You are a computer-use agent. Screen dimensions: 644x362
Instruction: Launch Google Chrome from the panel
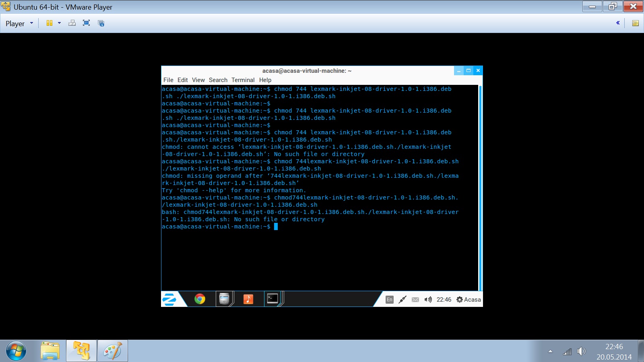[x=200, y=299]
